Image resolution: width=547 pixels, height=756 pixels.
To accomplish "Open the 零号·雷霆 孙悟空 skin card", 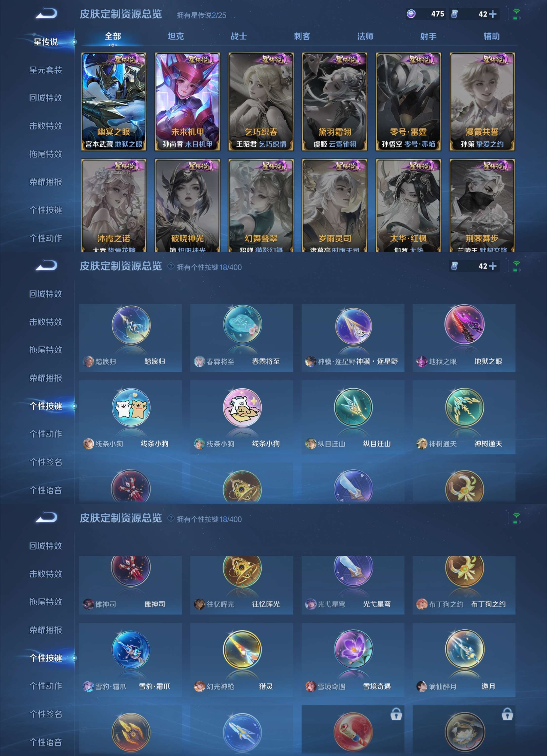I will click(408, 101).
